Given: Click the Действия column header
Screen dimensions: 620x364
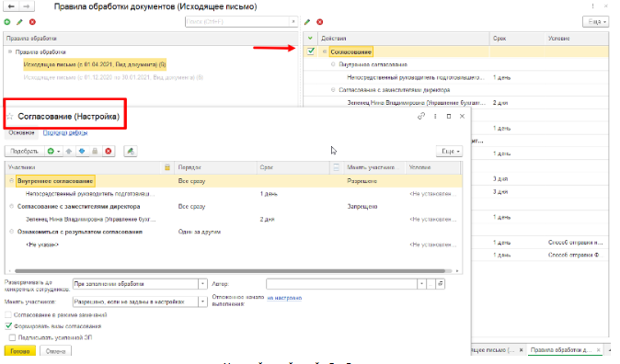Looking at the screenshot, I should [x=404, y=38].
